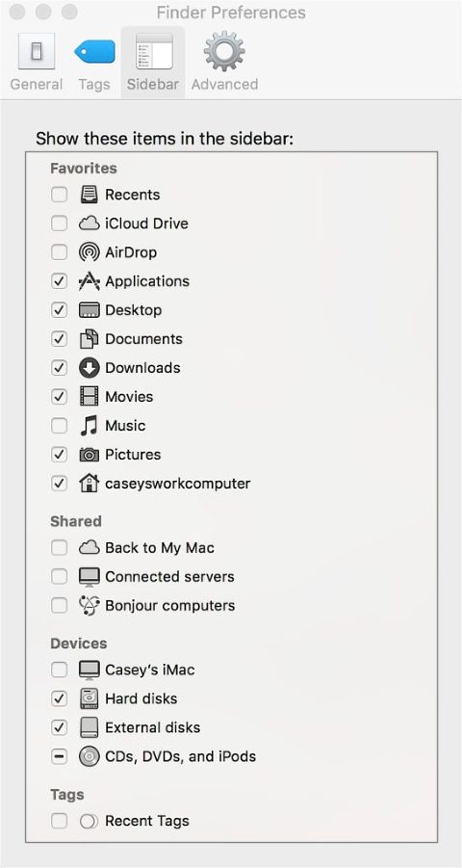The width and height of the screenshot is (462, 868).
Task: Click the caseysworkcomputer home icon
Action: click(x=90, y=484)
